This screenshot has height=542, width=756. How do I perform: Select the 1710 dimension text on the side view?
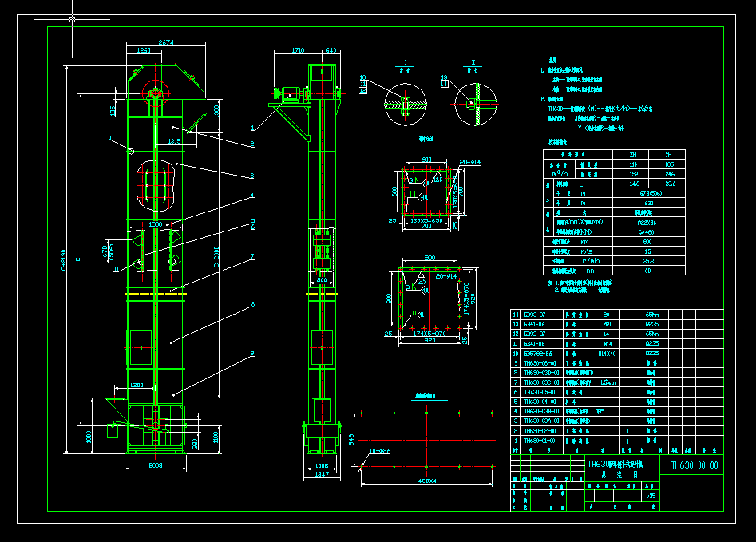tap(298, 50)
